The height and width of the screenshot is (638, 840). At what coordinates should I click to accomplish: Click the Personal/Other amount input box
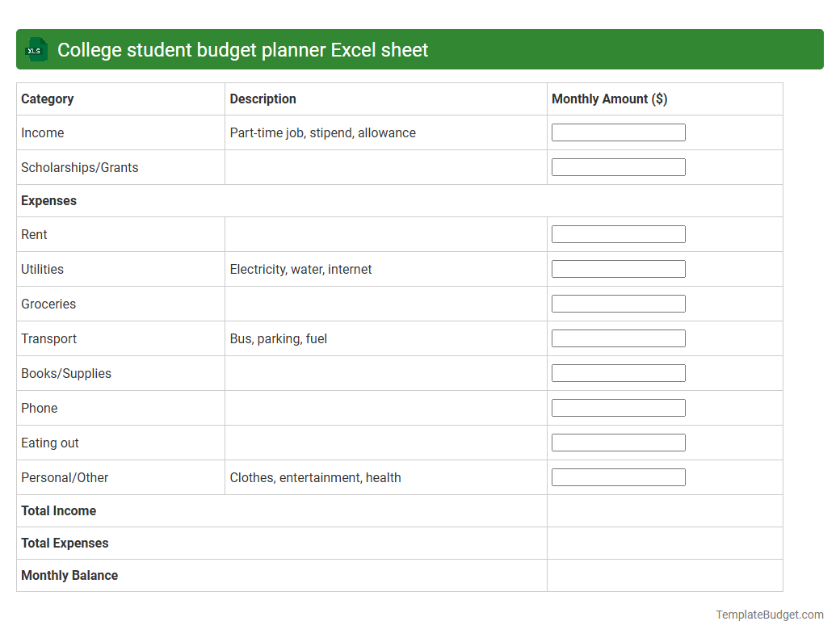click(618, 476)
